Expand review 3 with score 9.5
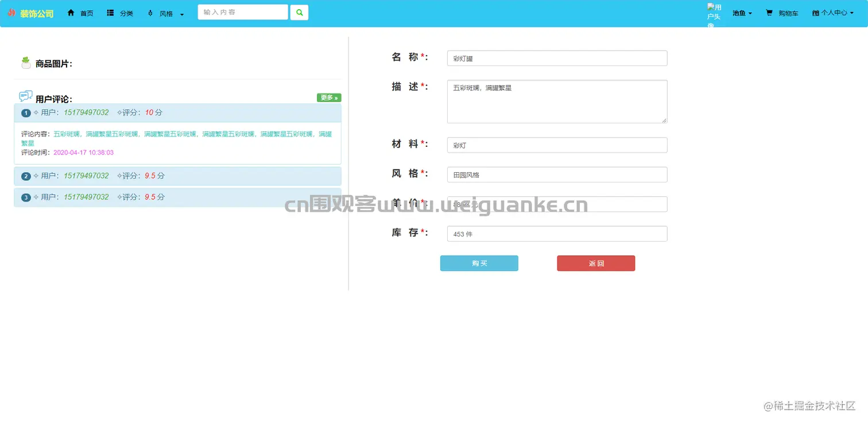Screen dimensions: 868x424 pos(177,197)
